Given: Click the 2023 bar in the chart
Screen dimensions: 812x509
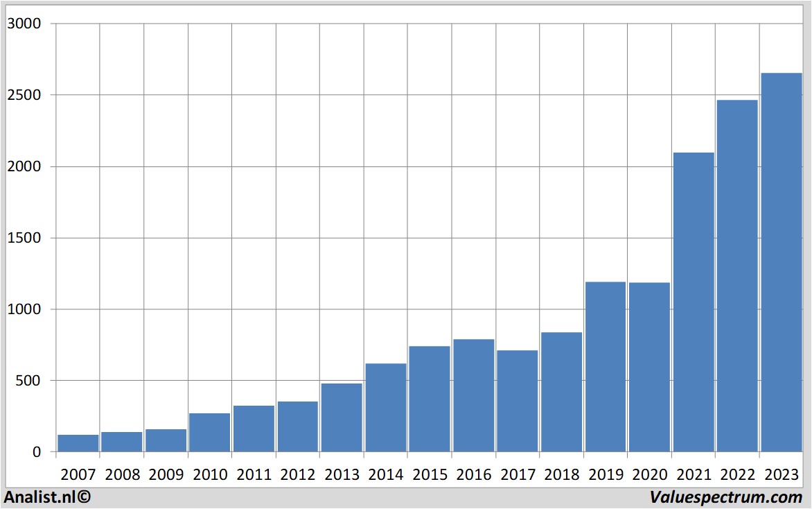Looking at the screenshot, I should 781,262.
